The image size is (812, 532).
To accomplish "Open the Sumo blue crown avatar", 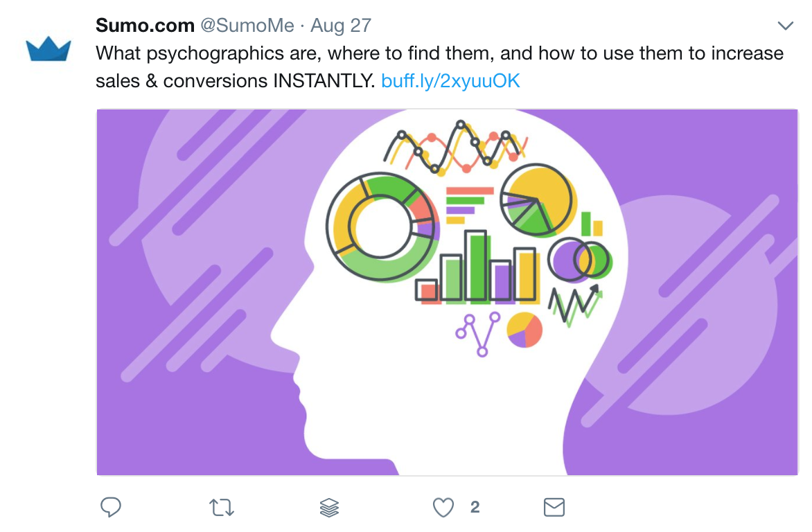I will [x=48, y=49].
